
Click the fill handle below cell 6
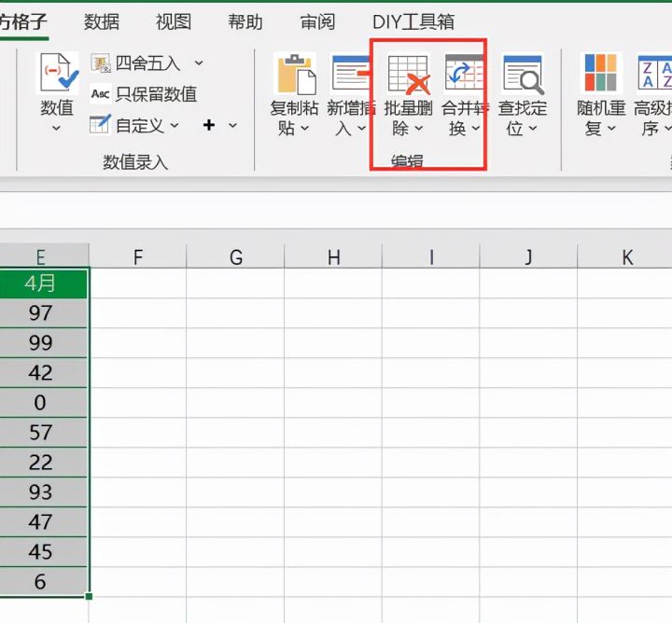coord(90,596)
